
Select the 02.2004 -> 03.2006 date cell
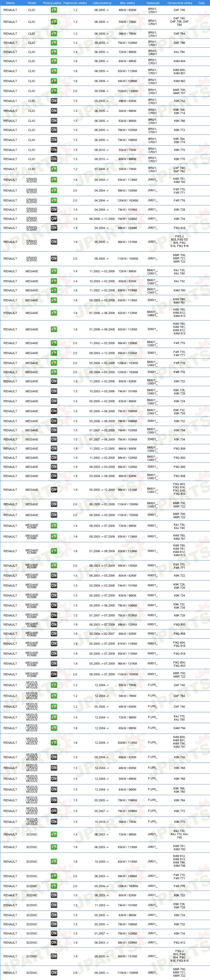102,586
